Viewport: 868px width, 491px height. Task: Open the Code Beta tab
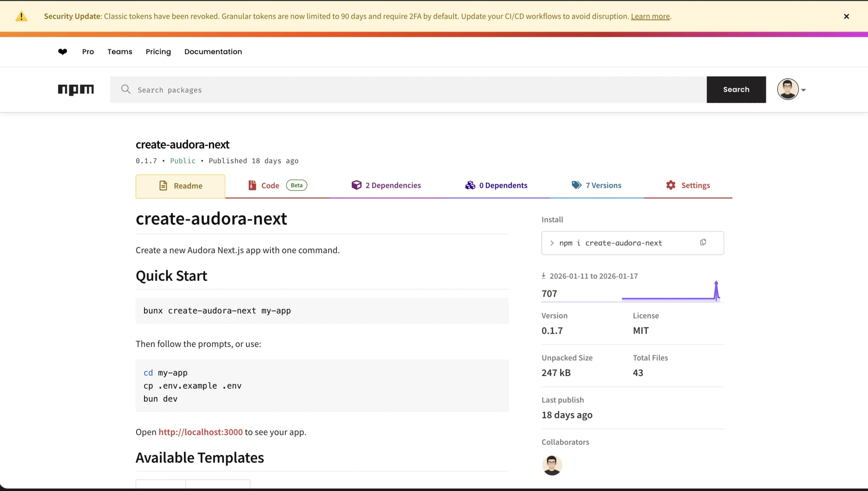coord(270,185)
